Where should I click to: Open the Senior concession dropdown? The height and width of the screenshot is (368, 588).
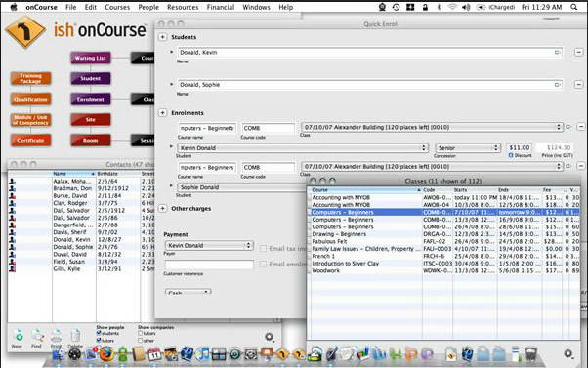(x=468, y=148)
